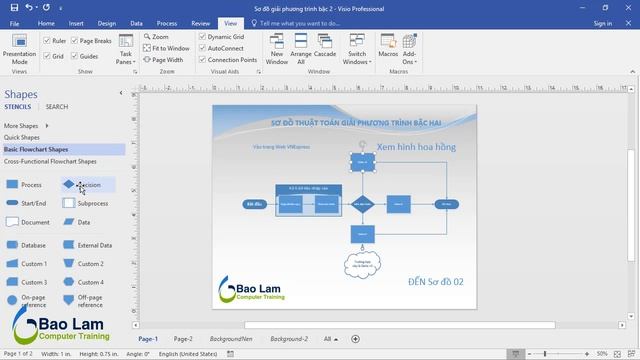This screenshot has height=360, width=640.
Task: Switch Shapes pane to SEARCH
Action: tap(57, 107)
